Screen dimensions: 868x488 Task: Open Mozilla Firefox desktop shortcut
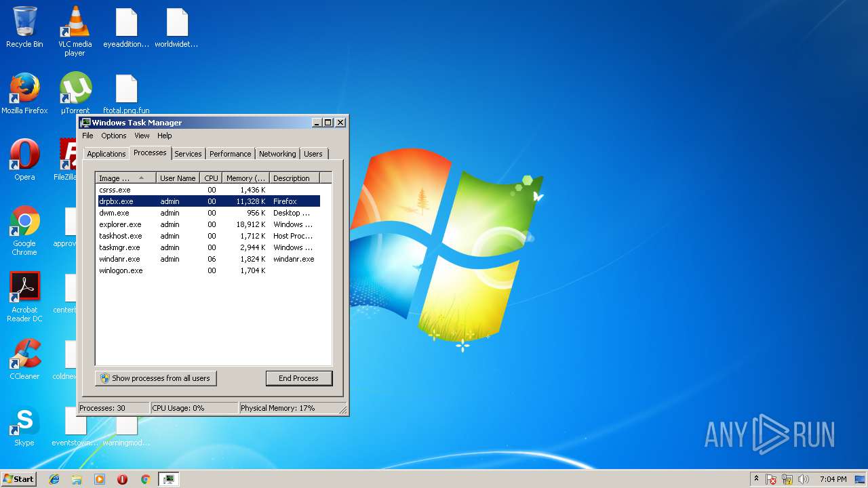click(24, 94)
